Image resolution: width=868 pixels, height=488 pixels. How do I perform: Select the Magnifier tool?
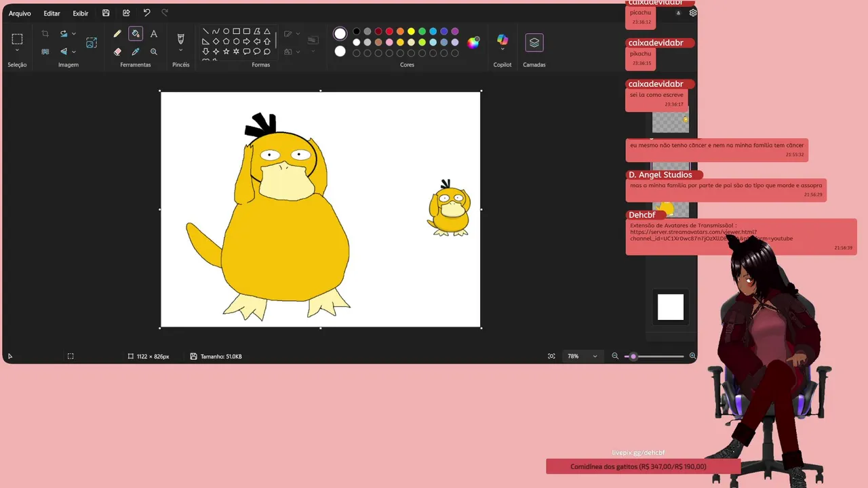154,51
